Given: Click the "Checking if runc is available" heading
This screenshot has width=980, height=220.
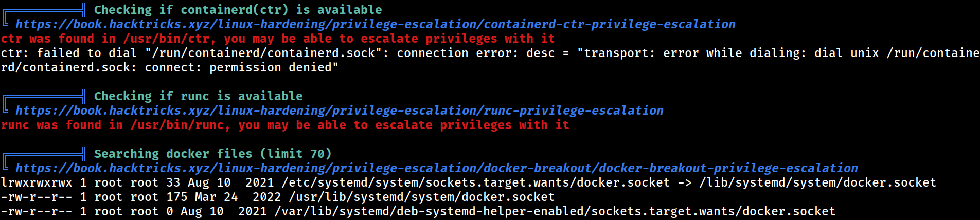Looking at the screenshot, I should pyautogui.click(x=198, y=96).
